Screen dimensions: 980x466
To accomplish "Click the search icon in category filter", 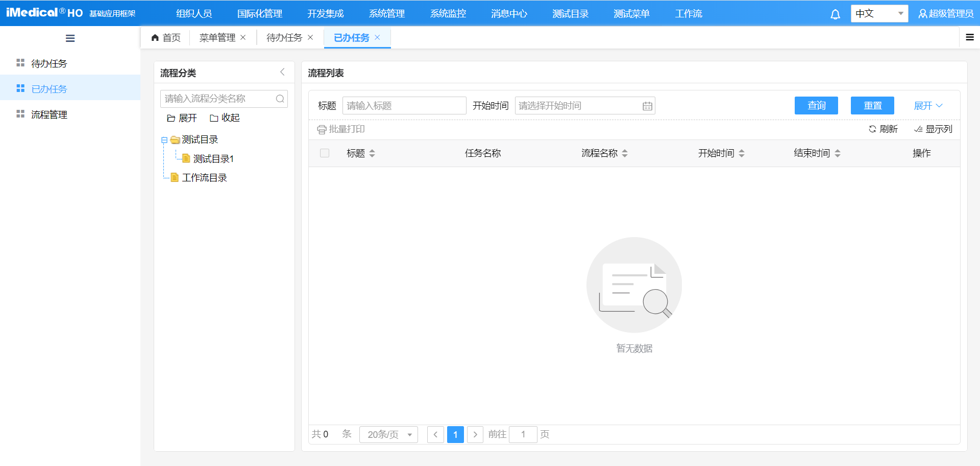I will [x=280, y=99].
